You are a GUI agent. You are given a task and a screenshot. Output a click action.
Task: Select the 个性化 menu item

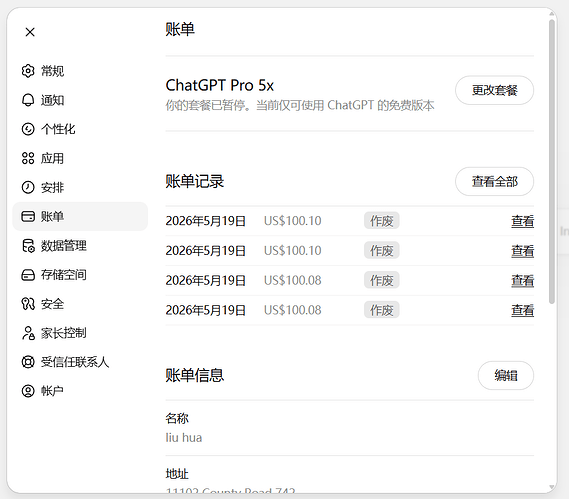click(x=80, y=129)
